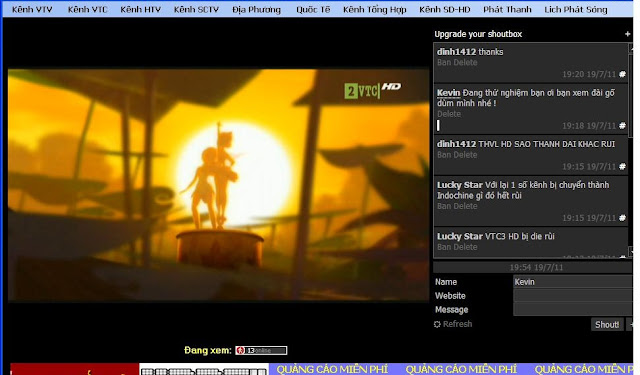Viewport: 640px width, 375px height.
Task: Ban Lucky Star on VTC3 HD message
Action: click(x=444, y=247)
